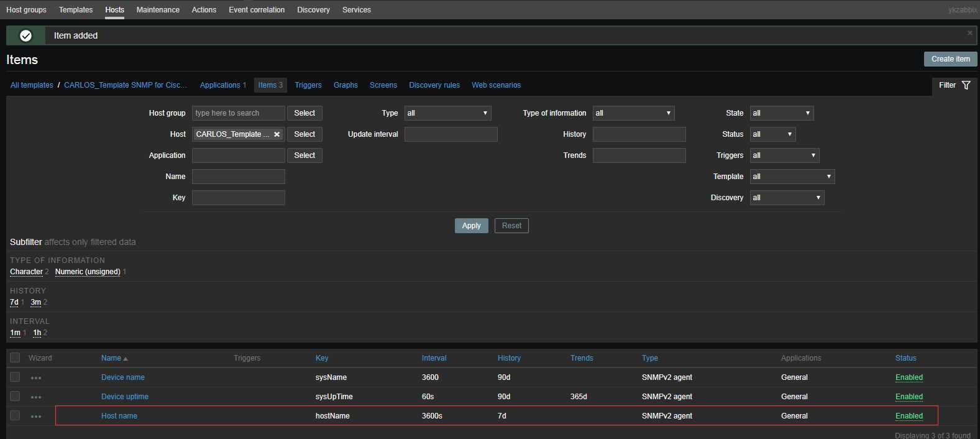Toggle the Filter funnel panel
The width and height of the screenshot is (980, 439).
point(955,85)
